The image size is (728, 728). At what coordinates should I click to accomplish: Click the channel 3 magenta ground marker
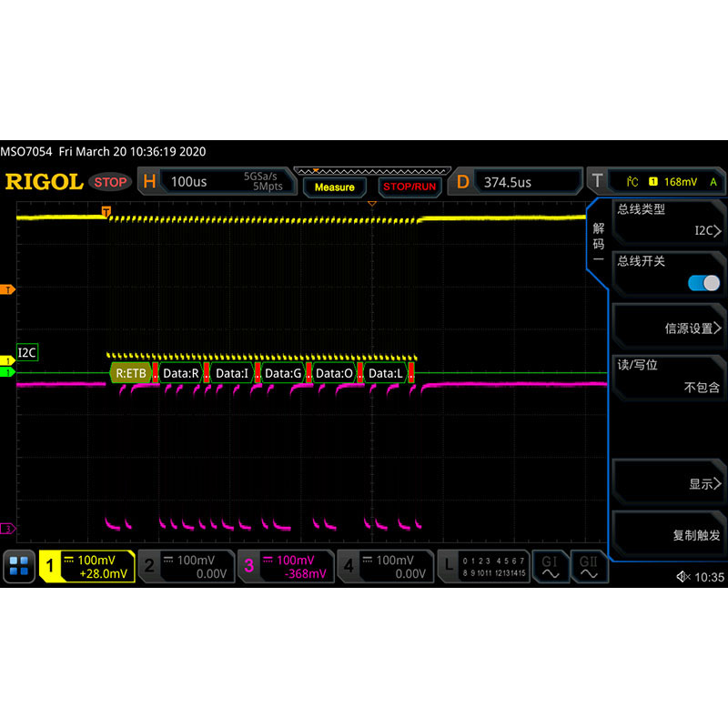7,529
